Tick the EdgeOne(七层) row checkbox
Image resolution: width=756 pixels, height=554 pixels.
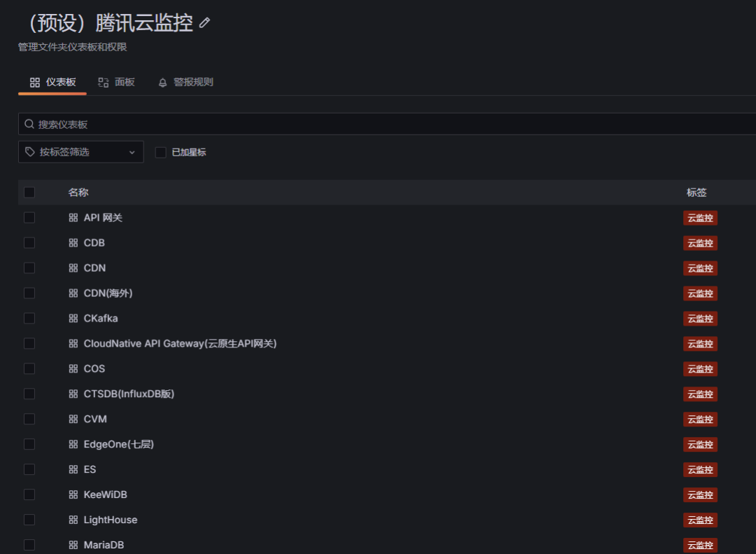click(x=29, y=444)
